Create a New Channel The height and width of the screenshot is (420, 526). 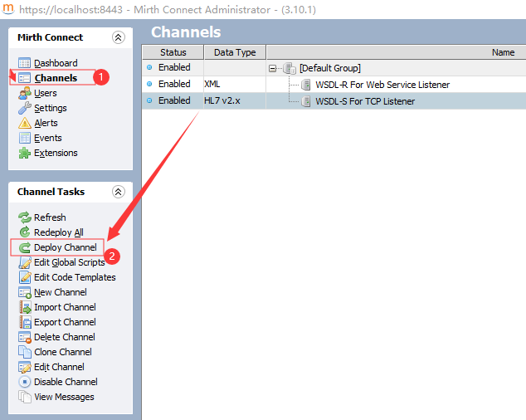(x=61, y=292)
